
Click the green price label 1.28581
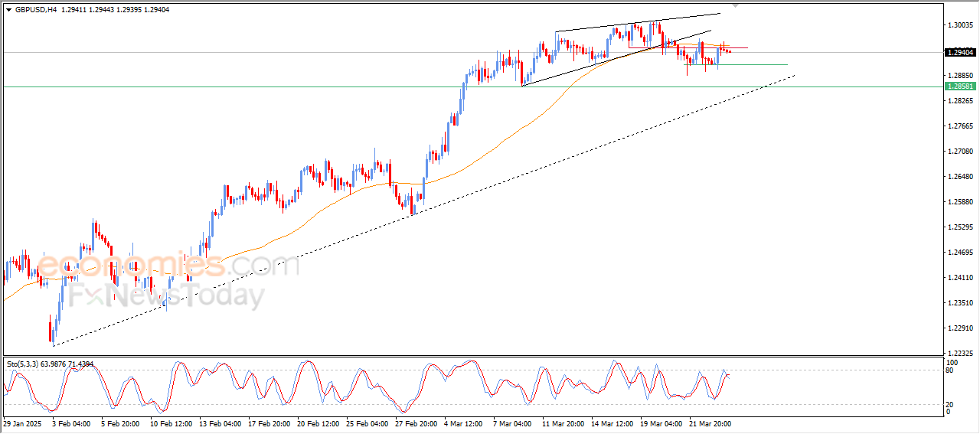tap(960, 86)
